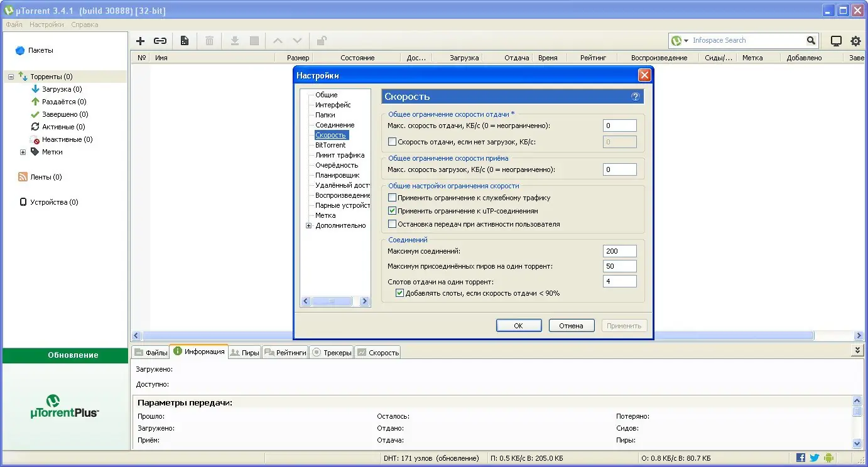
Task: Click the help question mark in settings header
Action: [x=635, y=97]
